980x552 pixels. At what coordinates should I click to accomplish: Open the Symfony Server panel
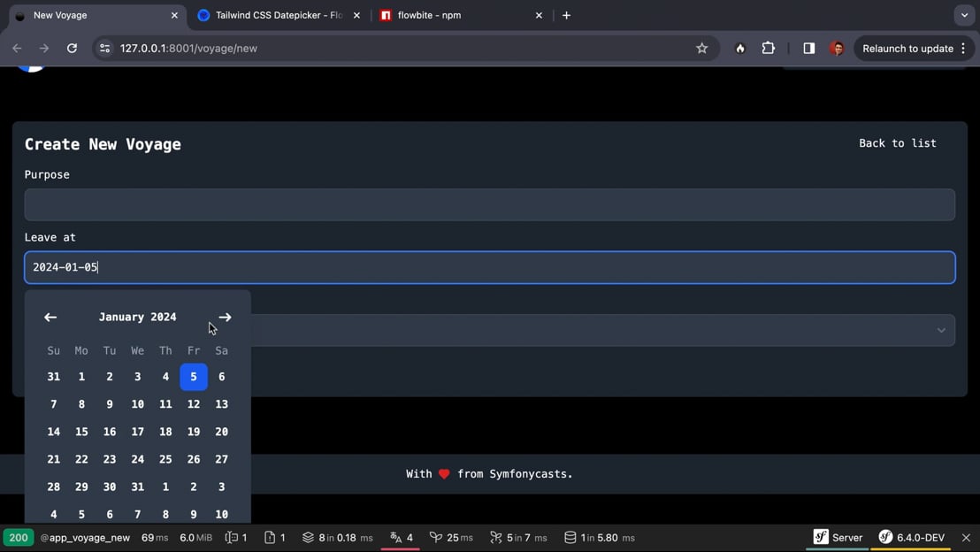pos(838,538)
